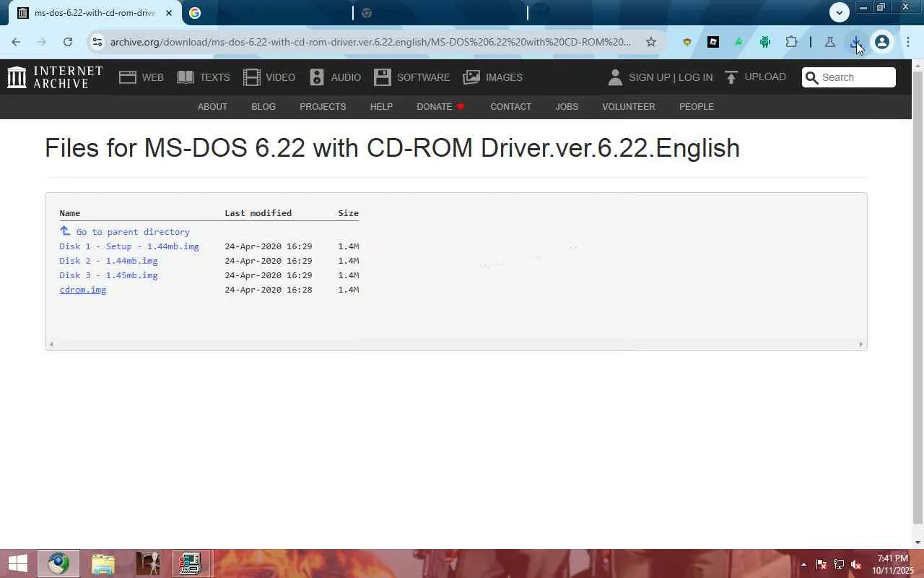Focus the Internet Archive search field
The width and height of the screenshot is (924, 578).
pos(849,77)
